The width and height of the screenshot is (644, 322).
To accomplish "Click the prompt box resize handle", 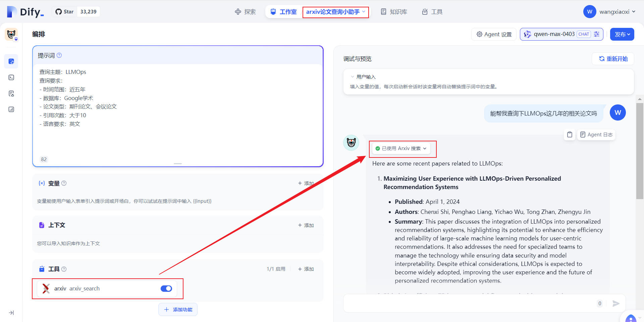I will 178,164.
